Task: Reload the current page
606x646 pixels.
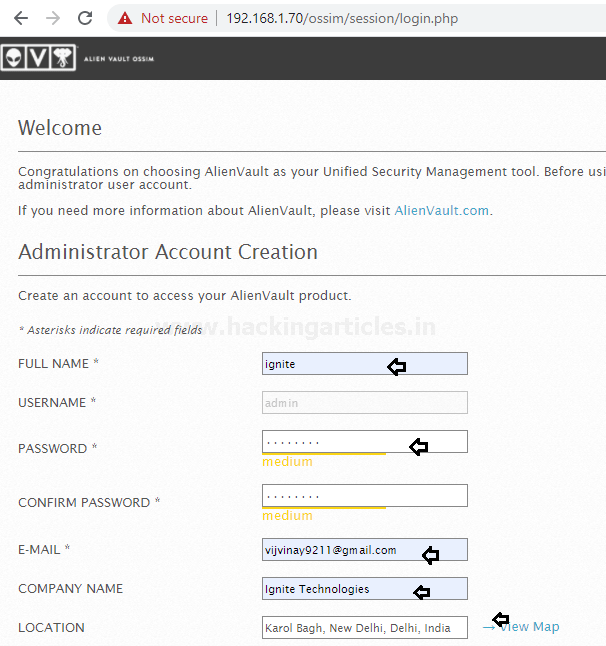Action: click(86, 18)
